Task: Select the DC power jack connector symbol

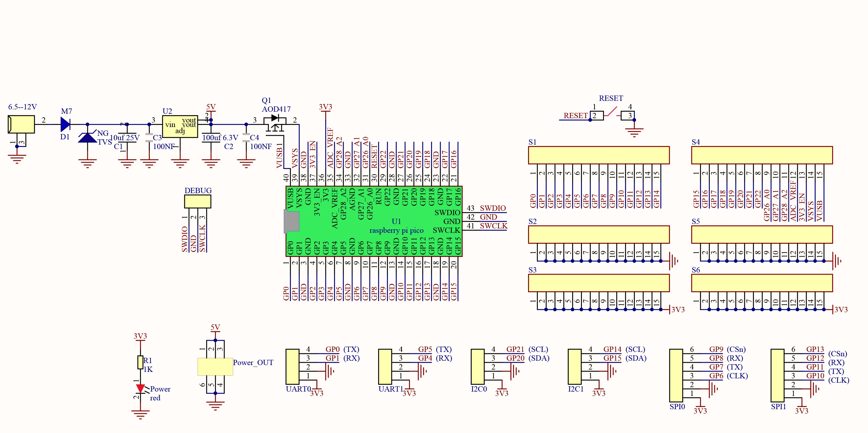Action: 21,124
